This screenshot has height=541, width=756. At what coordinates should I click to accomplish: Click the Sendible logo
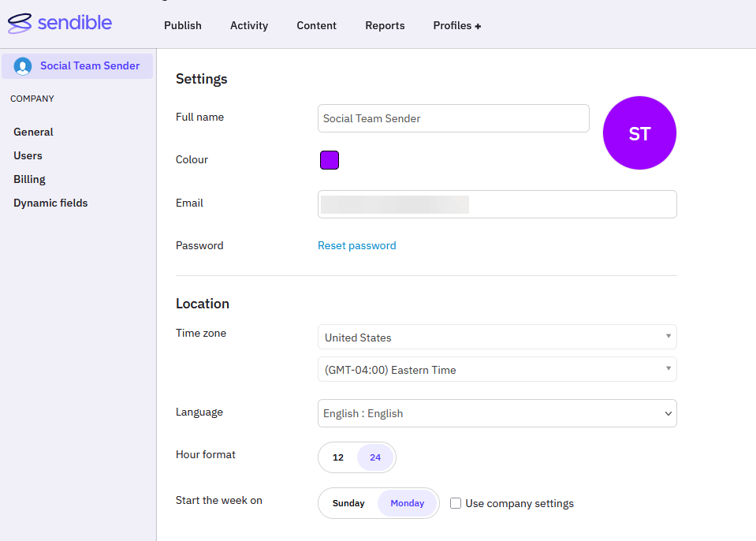tap(60, 23)
